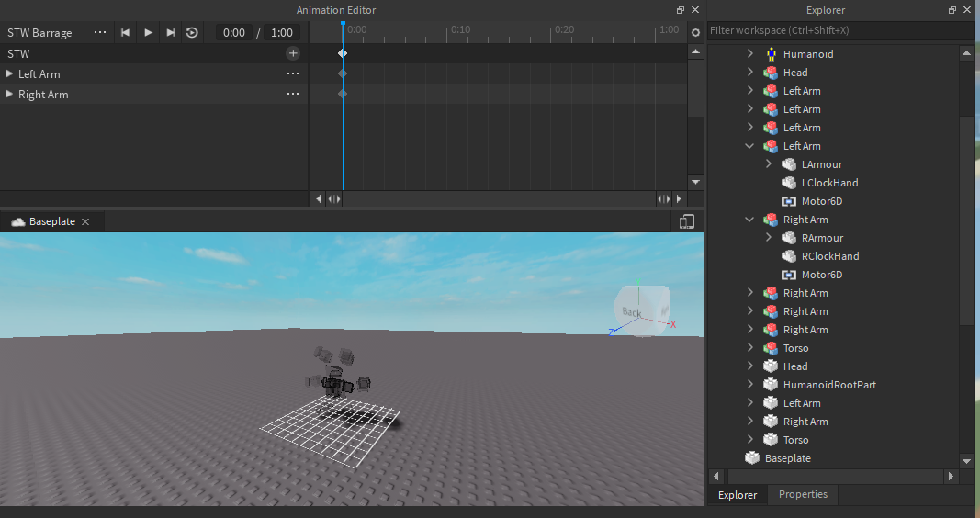Expand the Right Arm animation track

pos(9,94)
